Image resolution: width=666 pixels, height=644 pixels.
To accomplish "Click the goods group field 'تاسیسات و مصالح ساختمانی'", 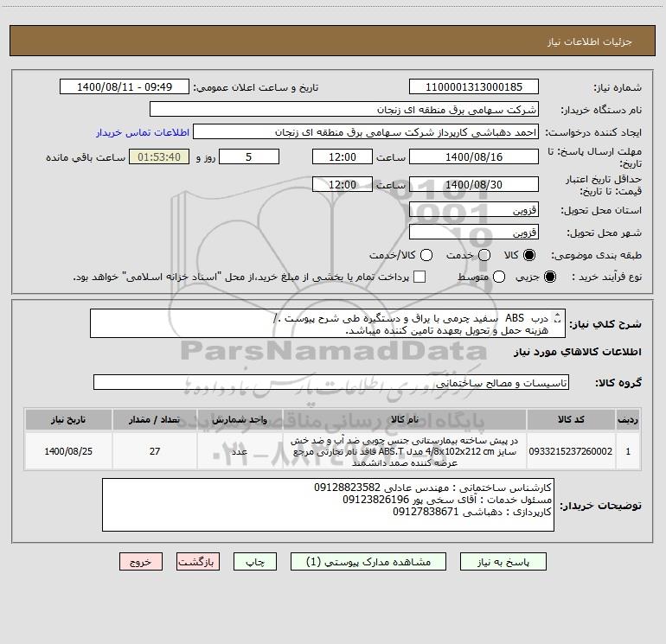I will click(331, 382).
